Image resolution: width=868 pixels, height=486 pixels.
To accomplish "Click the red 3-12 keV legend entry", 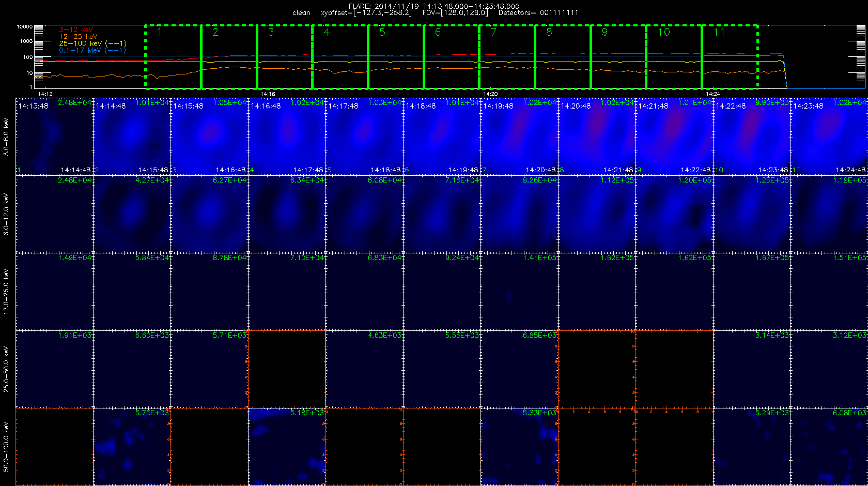I will pos(76,30).
